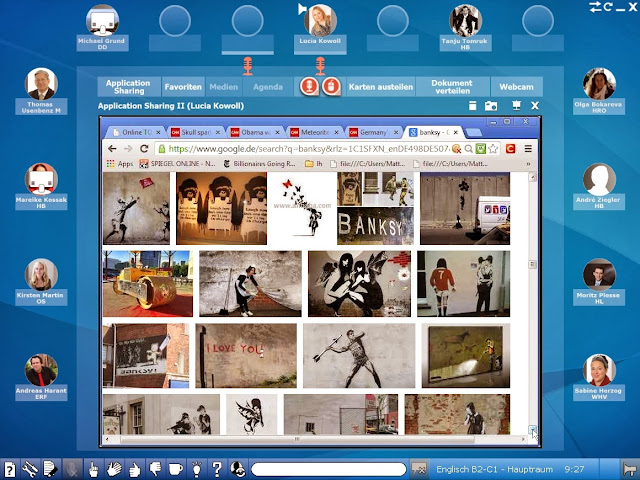Click the Webcam button
Screen dimensions: 640x480
click(x=516, y=87)
